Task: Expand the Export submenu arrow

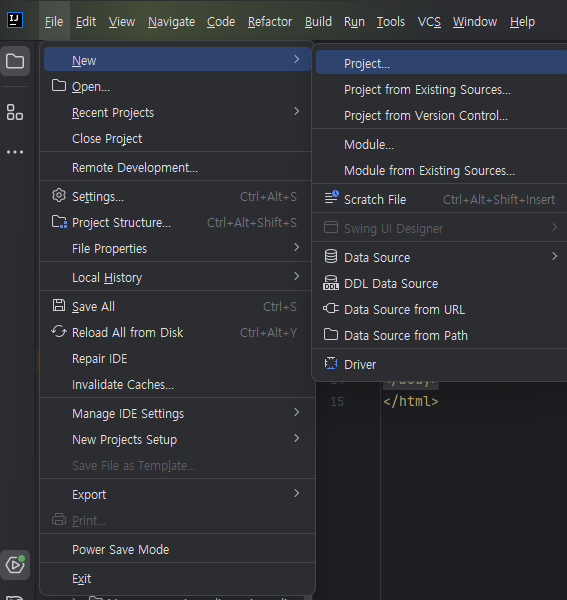Action: (x=297, y=493)
